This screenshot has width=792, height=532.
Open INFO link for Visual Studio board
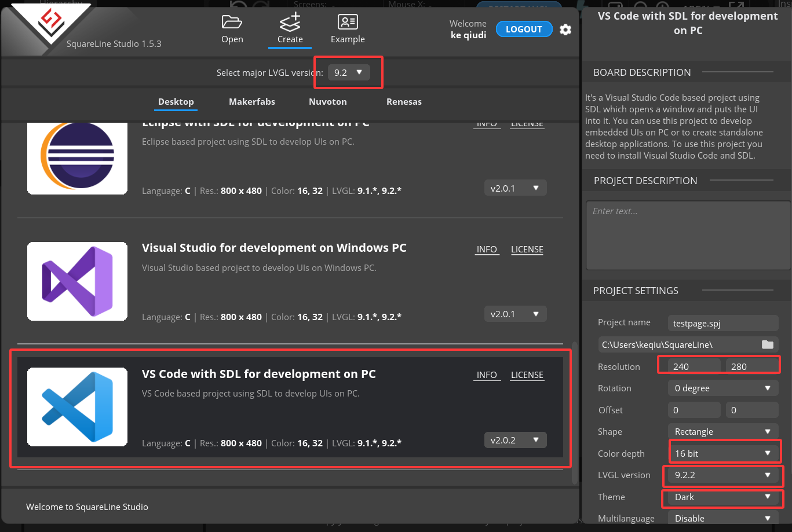[487, 250]
